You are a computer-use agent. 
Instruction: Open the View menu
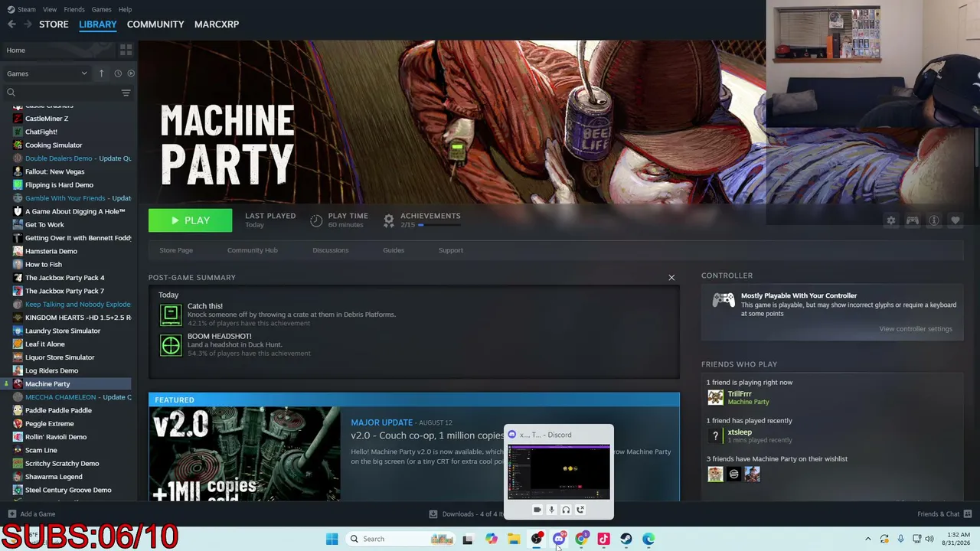click(x=50, y=9)
